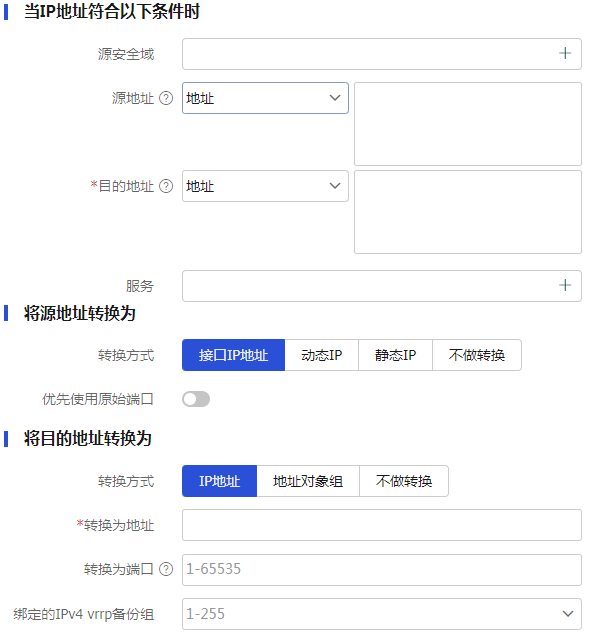Screen dimensions: 589x636
Task: Choose 不做转换 for source address
Action: (x=477, y=355)
